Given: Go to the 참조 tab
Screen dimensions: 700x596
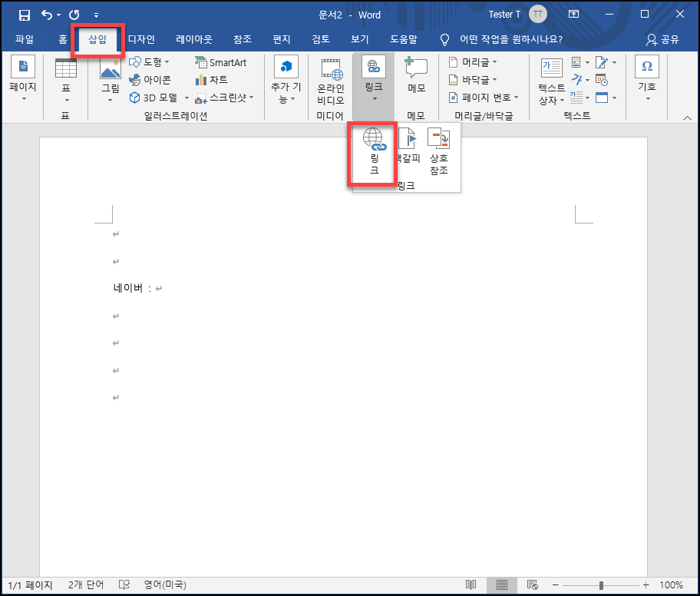Looking at the screenshot, I should pyautogui.click(x=243, y=39).
